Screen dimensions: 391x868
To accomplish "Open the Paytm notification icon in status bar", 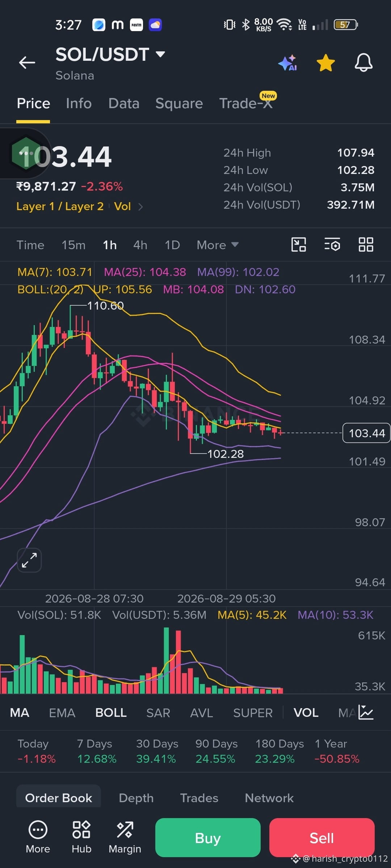I will 136,25.
